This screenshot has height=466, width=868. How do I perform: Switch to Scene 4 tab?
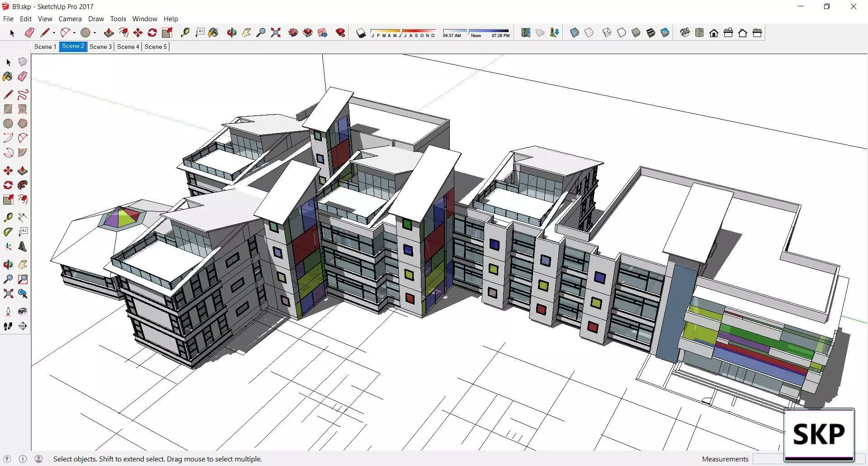(x=128, y=47)
